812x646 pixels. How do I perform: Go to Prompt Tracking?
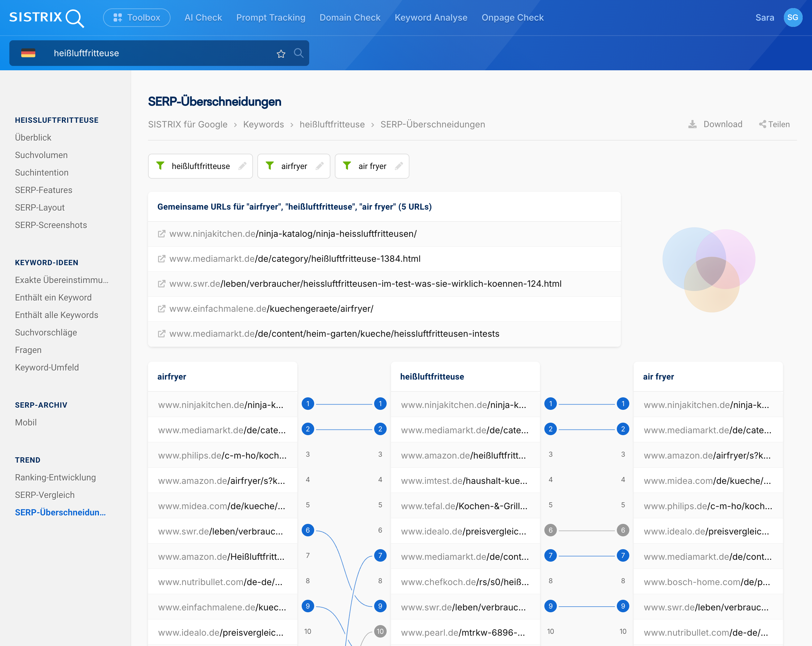point(271,18)
